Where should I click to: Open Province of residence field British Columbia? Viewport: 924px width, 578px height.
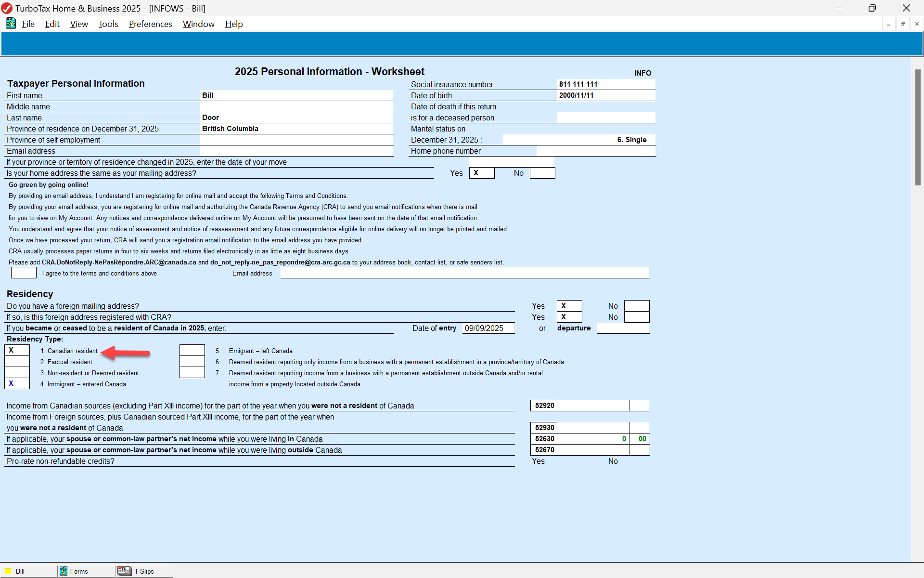296,129
